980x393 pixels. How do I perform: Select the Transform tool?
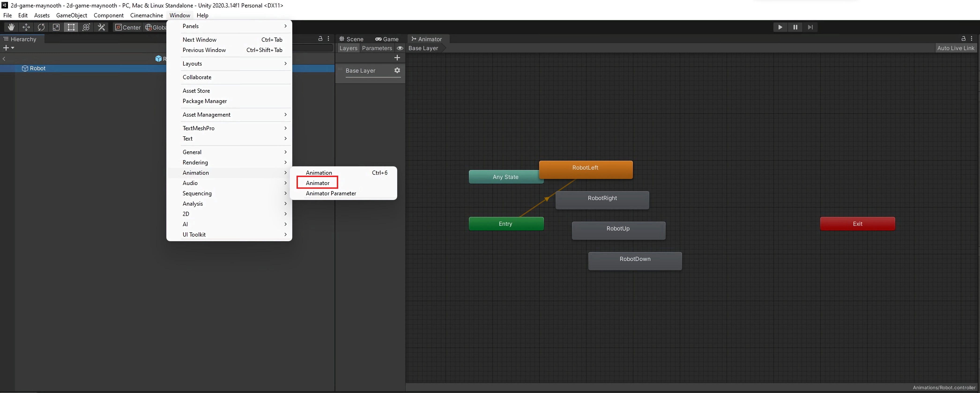[x=86, y=27]
